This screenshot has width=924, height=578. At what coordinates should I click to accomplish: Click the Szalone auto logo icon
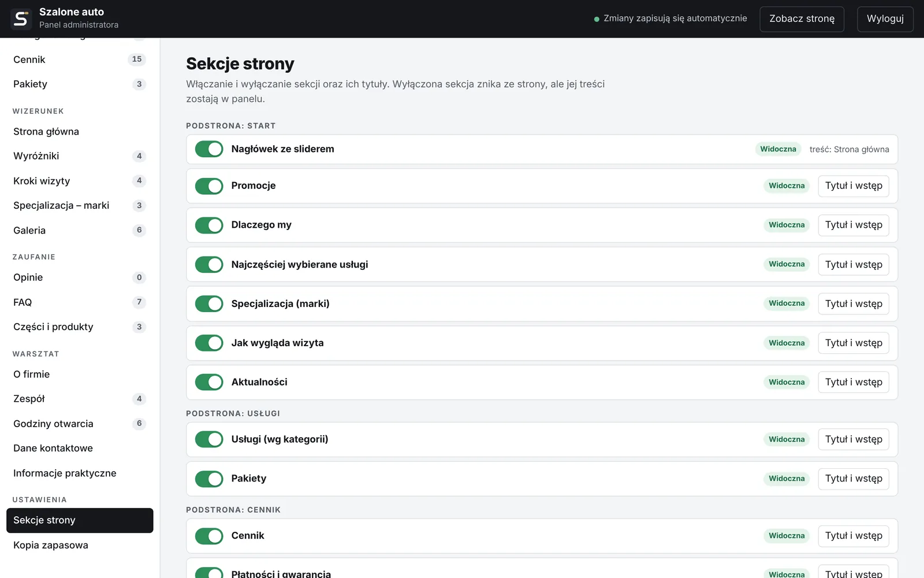21,19
